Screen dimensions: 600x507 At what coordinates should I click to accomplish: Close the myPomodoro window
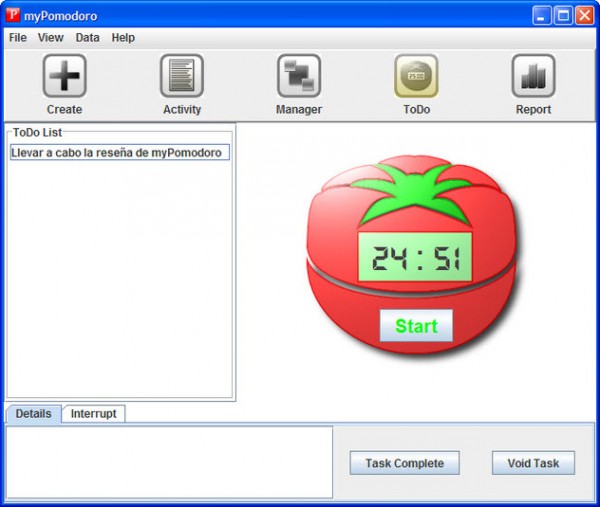584,16
